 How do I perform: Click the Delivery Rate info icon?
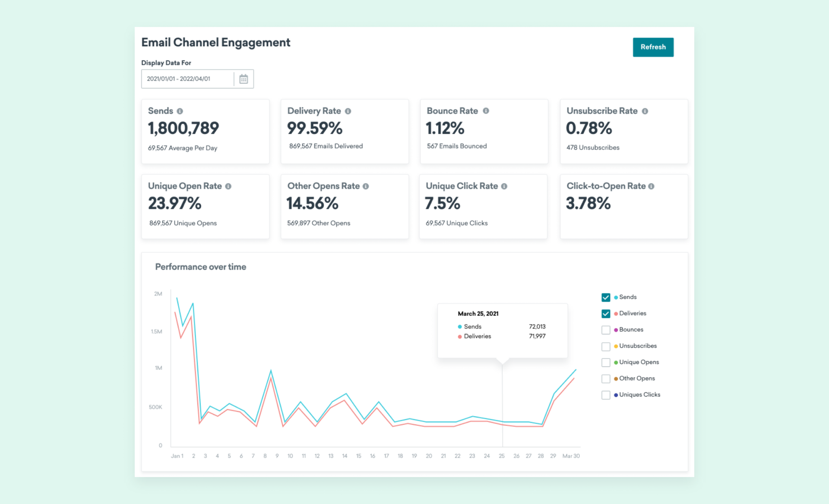[x=348, y=111]
